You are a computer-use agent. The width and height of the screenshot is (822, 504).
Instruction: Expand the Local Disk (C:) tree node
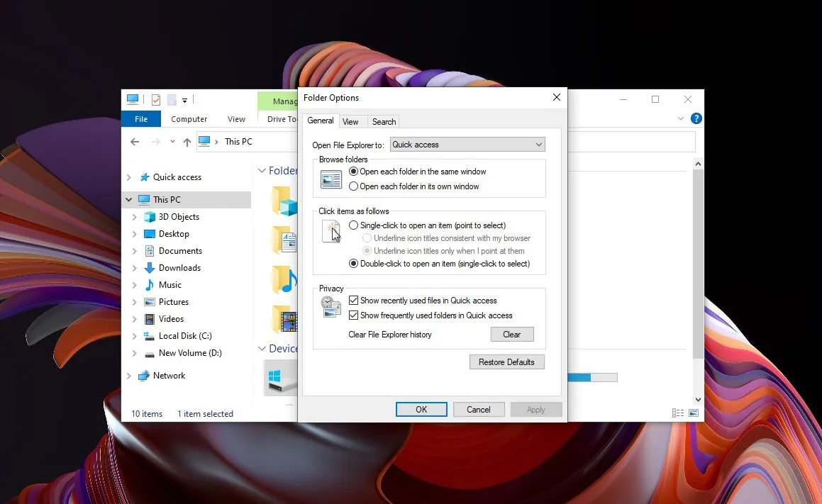point(134,336)
